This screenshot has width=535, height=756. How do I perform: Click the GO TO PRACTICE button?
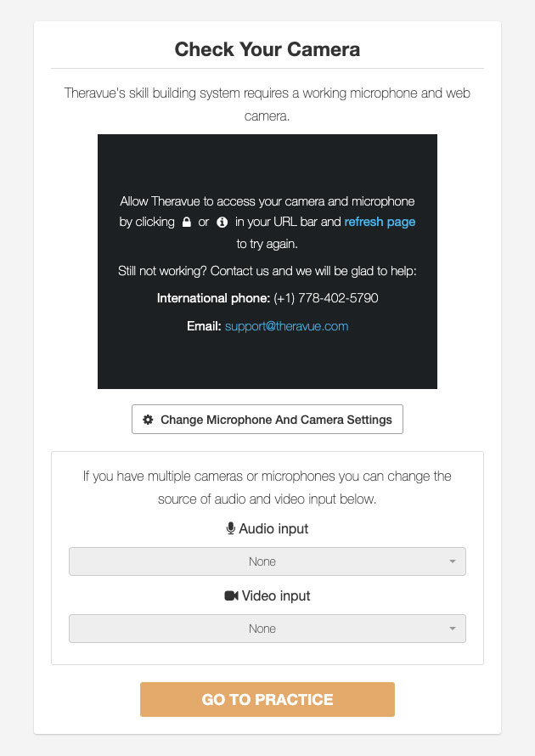click(267, 699)
